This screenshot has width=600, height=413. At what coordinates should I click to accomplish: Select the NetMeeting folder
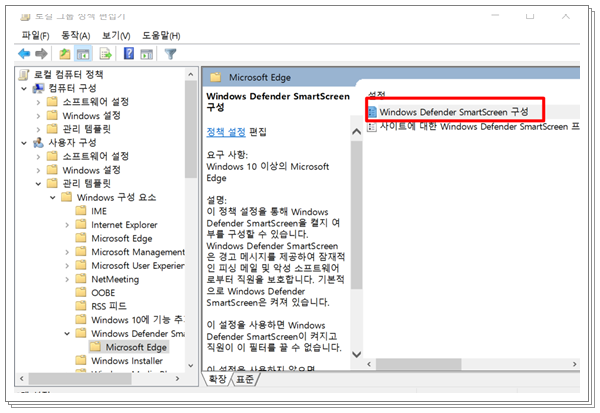(115, 279)
